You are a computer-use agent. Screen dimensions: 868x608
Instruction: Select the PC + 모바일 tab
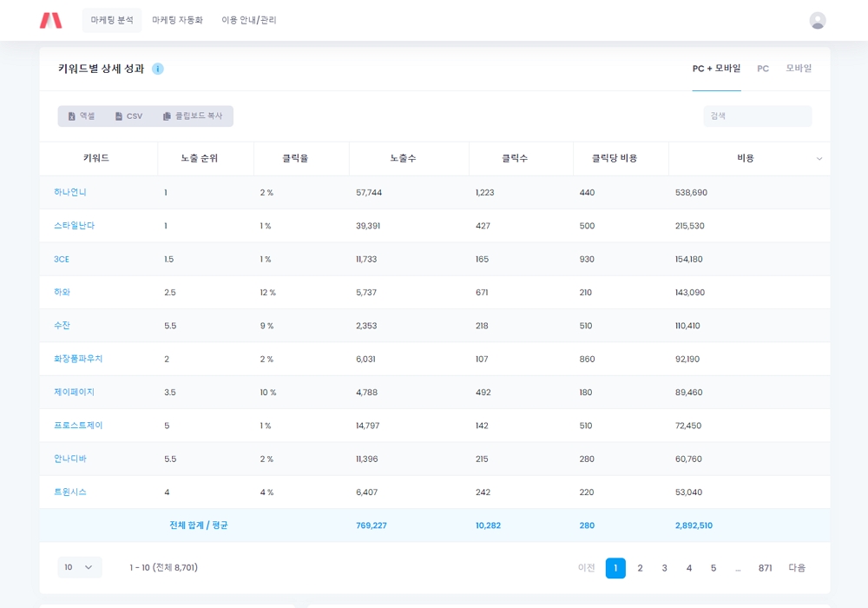click(716, 69)
